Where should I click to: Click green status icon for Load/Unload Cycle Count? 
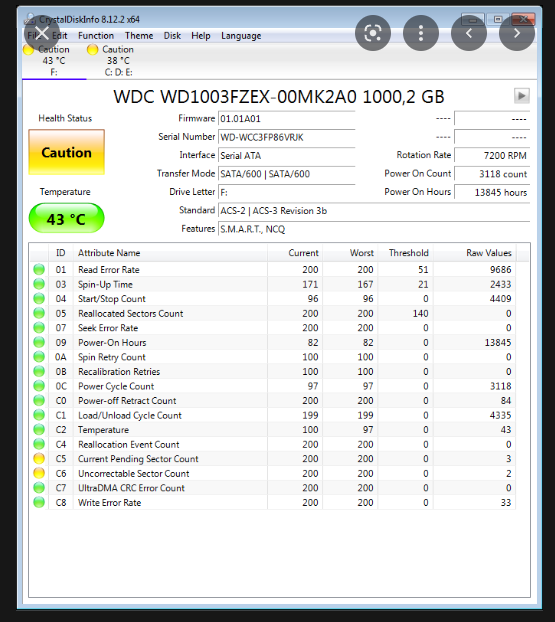[x=39, y=415]
